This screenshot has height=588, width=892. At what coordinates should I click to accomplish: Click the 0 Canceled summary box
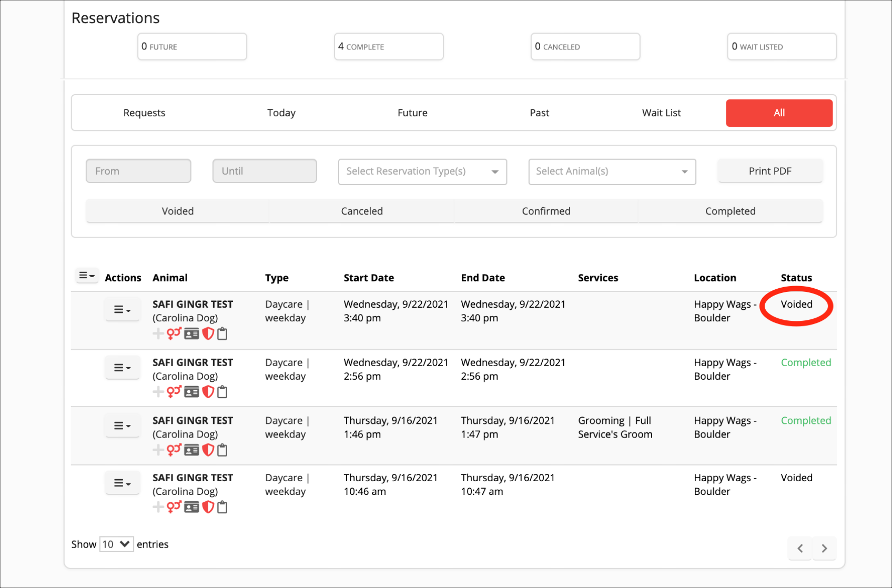coord(585,47)
